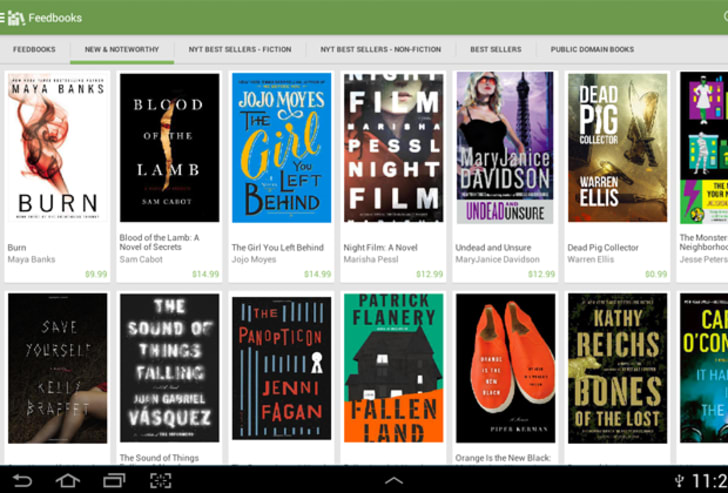Tap the USB connection status icon
This screenshot has height=493, width=728.
pos(679,481)
